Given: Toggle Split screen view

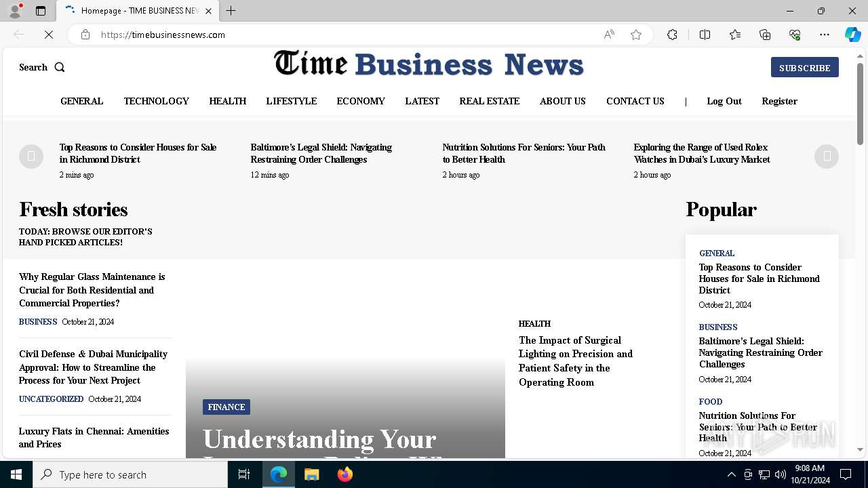Looking at the screenshot, I should (705, 35).
